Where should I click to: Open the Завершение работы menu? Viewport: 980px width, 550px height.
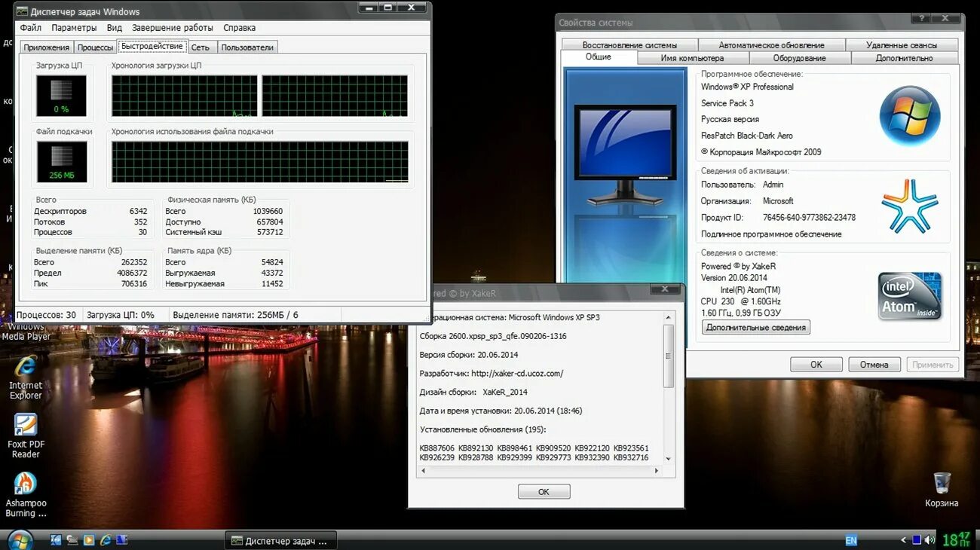pos(173,28)
